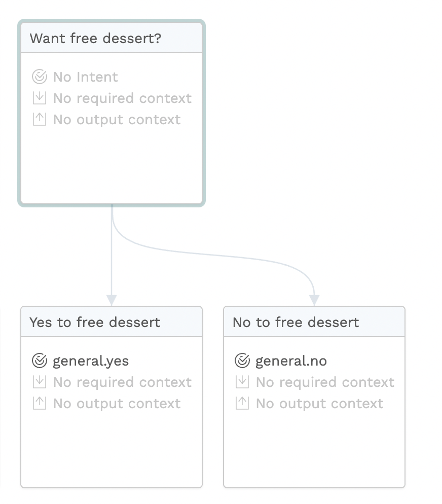The height and width of the screenshot is (504, 442).
Task: Click output context icon in No to free dessert
Action: coord(242,403)
